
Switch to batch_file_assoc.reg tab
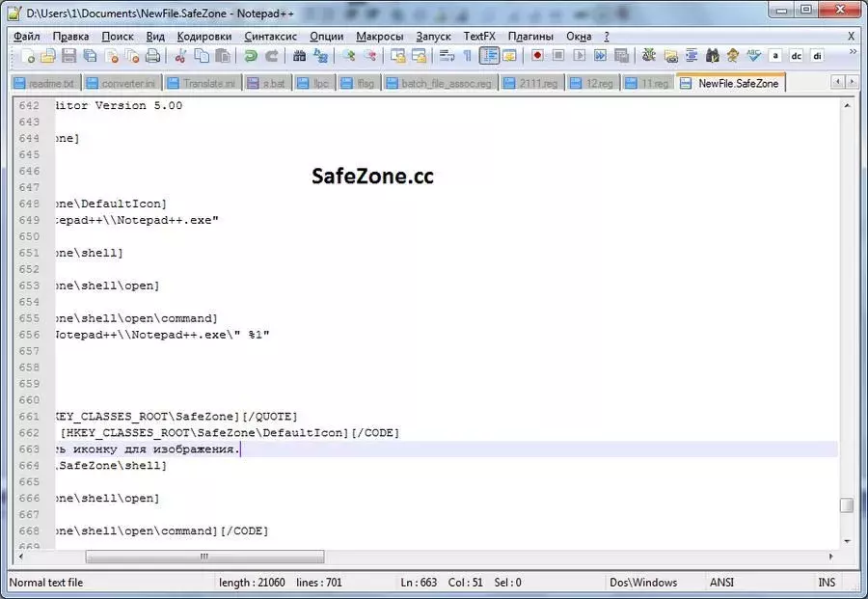click(440, 83)
